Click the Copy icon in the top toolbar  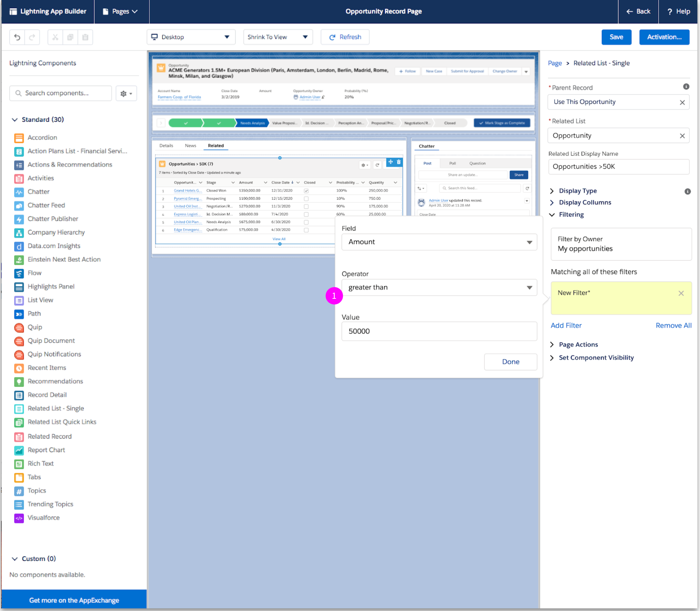click(x=70, y=37)
